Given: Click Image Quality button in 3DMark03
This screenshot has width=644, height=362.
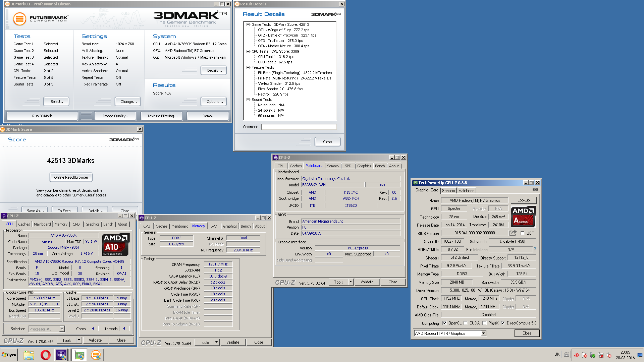Looking at the screenshot, I should click(x=116, y=116).
